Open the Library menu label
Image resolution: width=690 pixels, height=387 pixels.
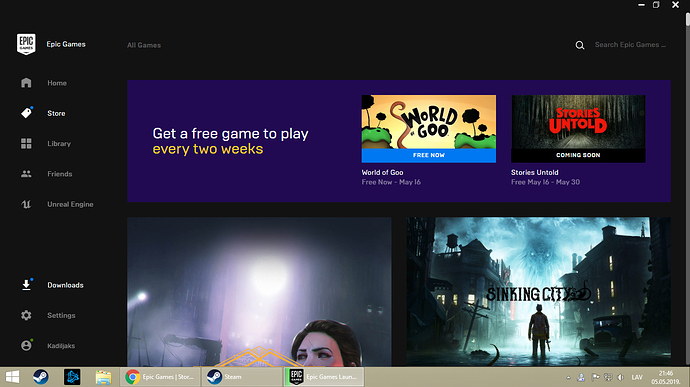coord(59,144)
